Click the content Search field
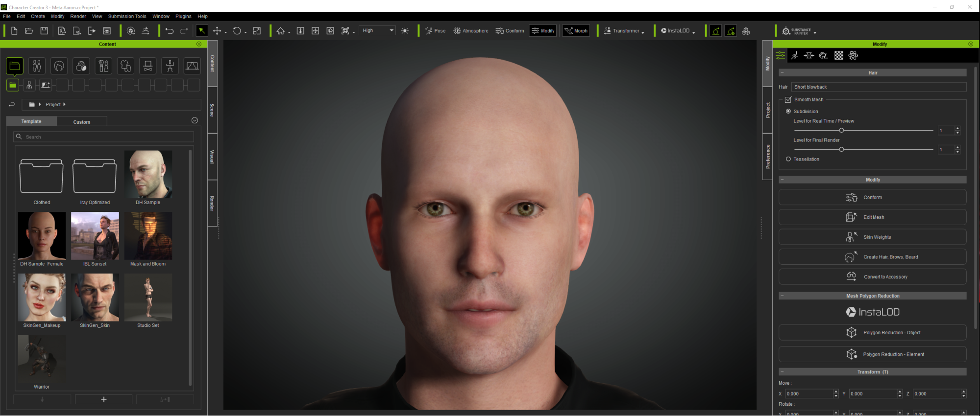Image resolution: width=980 pixels, height=416 pixels. point(103,137)
